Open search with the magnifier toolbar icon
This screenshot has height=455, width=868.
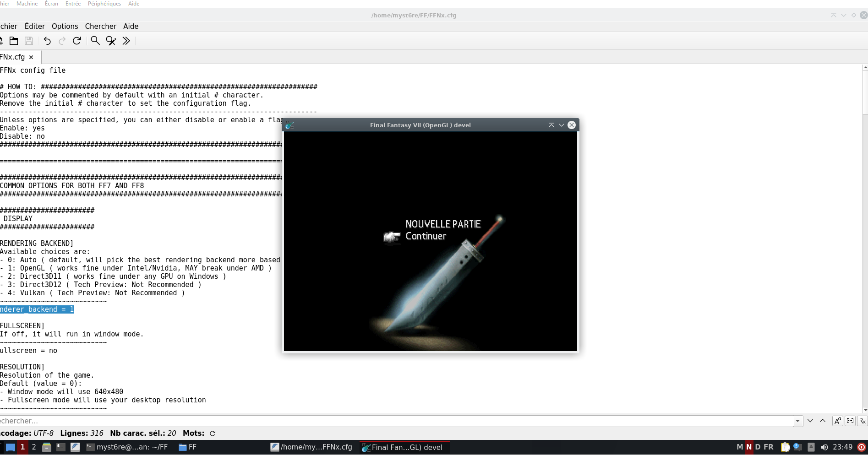[x=95, y=41]
